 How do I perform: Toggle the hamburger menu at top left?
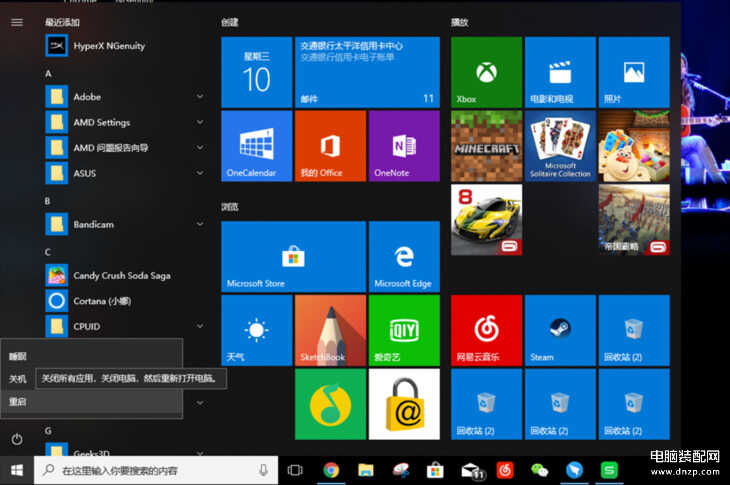[17, 22]
